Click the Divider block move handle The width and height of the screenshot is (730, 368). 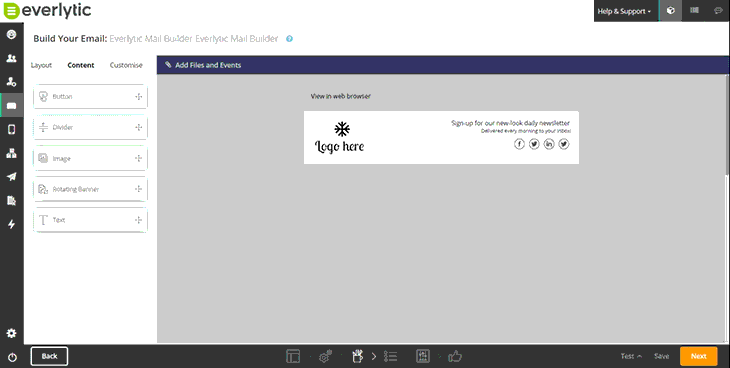point(138,127)
